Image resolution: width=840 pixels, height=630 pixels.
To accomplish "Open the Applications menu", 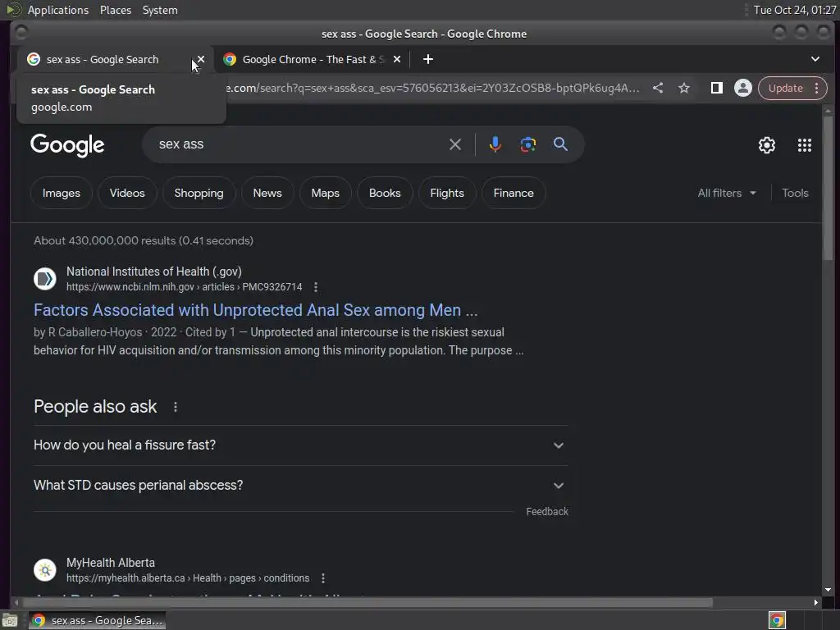I will point(58,10).
